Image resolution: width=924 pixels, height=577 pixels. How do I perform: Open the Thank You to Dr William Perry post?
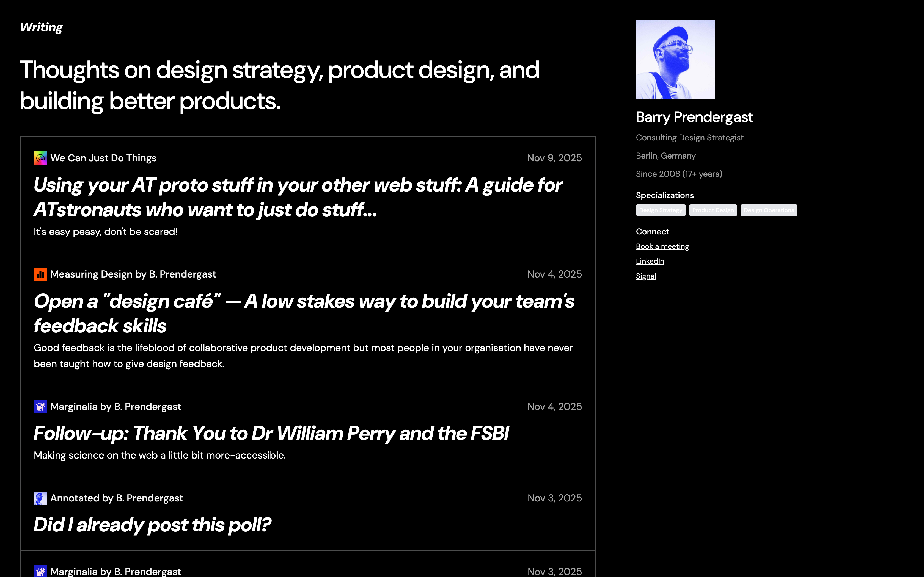[x=271, y=434]
